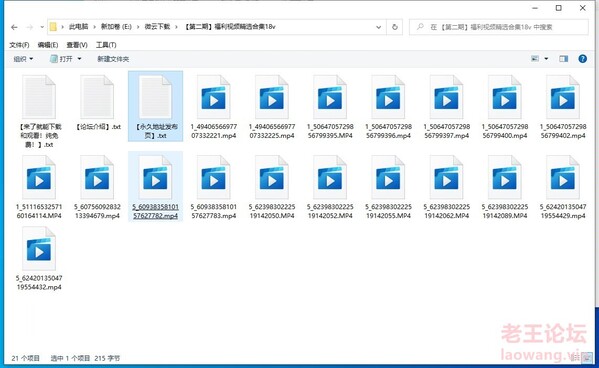This screenshot has height=368, width=599.
Task: Select video 1_5064705729856799400.mp4
Action: tap(505, 107)
